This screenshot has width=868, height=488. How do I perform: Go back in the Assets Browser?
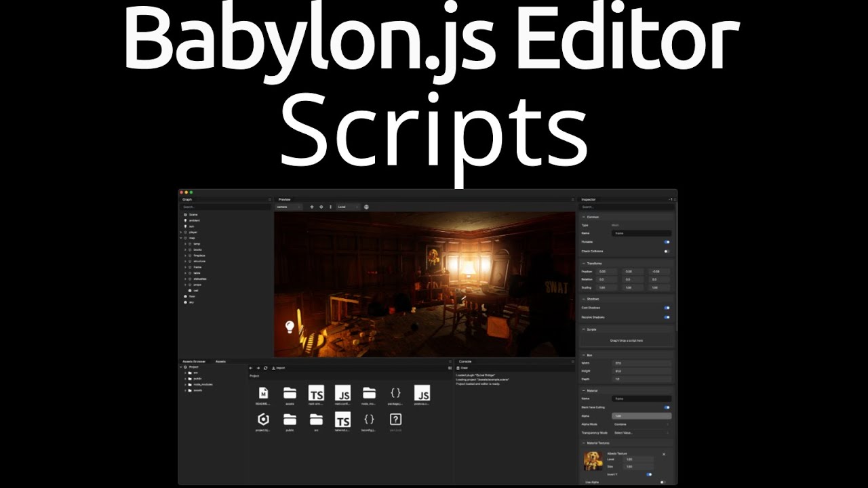coord(251,368)
